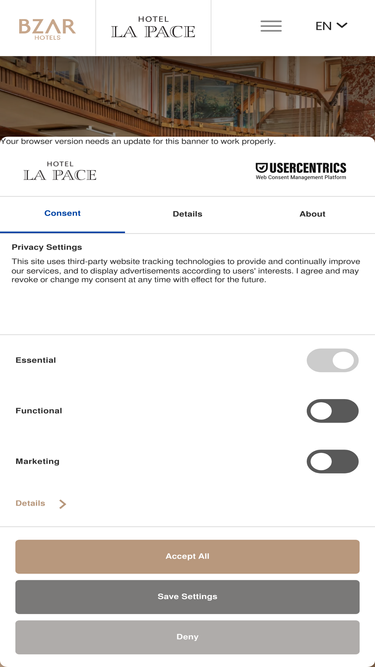Click the Privacy Settings heading text
Screen dimensions: 375x667
pyautogui.click(x=47, y=247)
